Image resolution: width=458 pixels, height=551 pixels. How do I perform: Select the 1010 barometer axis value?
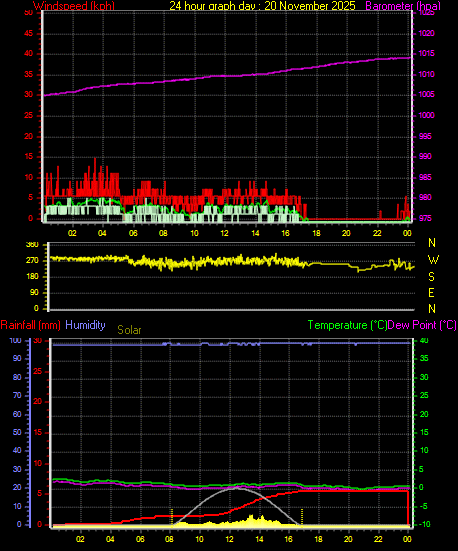pos(426,74)
